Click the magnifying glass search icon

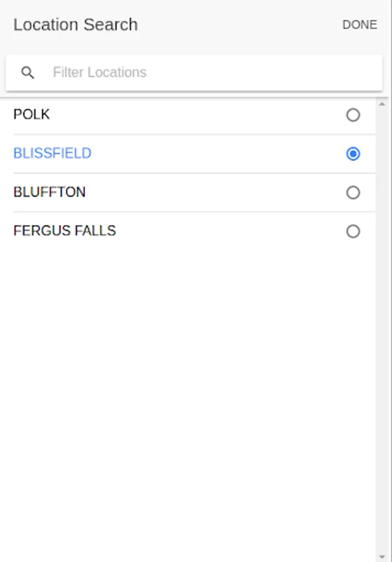tap(27, 72)
